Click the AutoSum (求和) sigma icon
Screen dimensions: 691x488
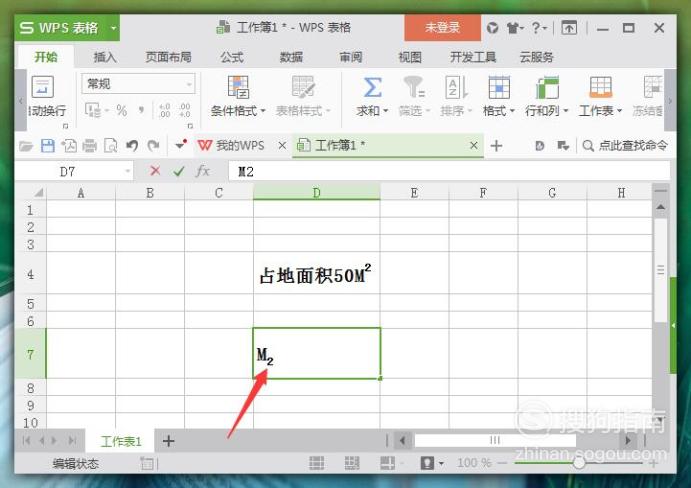(x=372, y=87)
